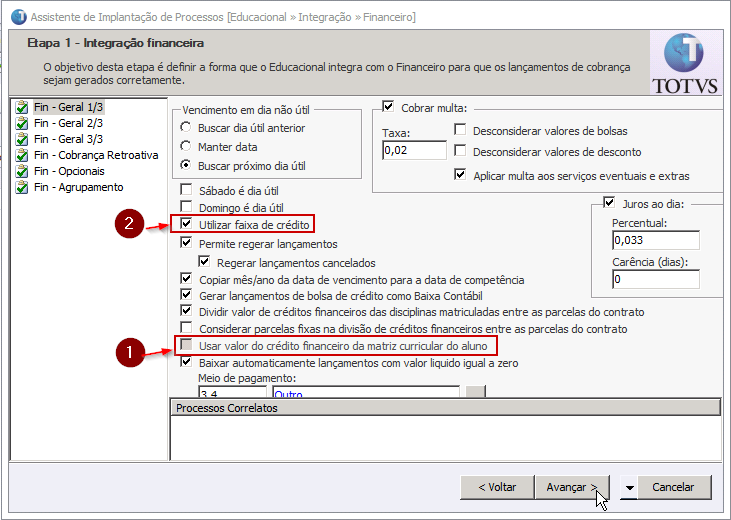Click the Fin - Opcionais step icon

tap(22, 172)
